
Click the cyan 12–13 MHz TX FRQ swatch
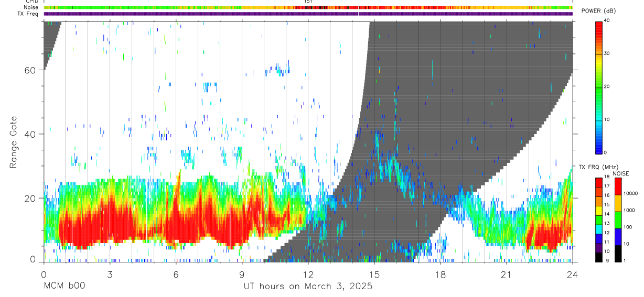coord(599,229)
